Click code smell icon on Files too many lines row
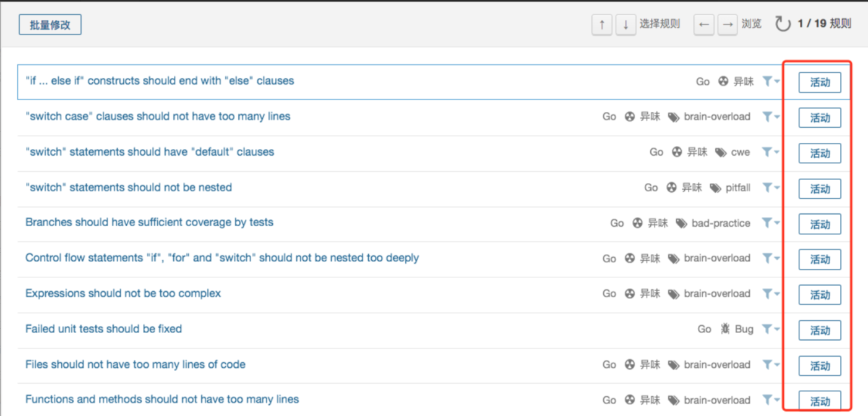The height and width of the screenshot is (416, 868). tap(630, 365)
